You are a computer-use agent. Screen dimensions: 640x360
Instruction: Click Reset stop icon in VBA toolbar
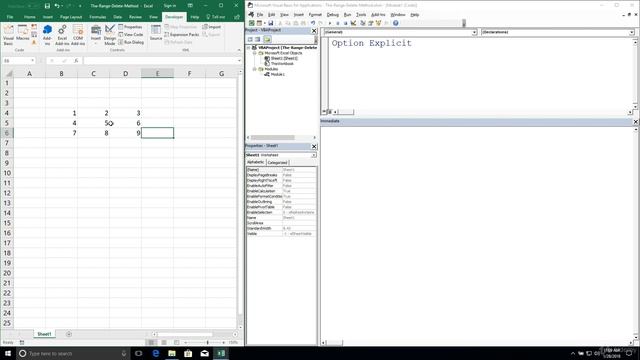point(345,23)
